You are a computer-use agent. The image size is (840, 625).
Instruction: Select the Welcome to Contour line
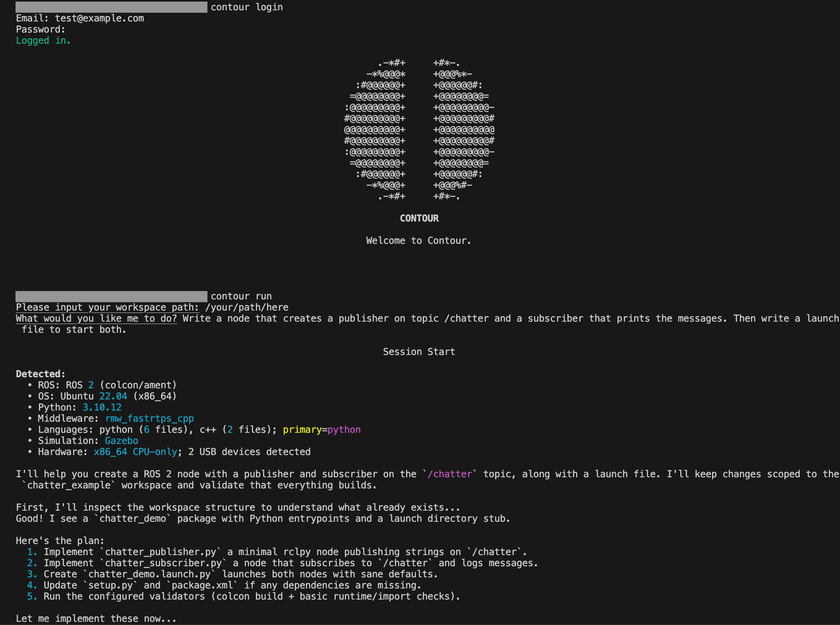[418, 240]
